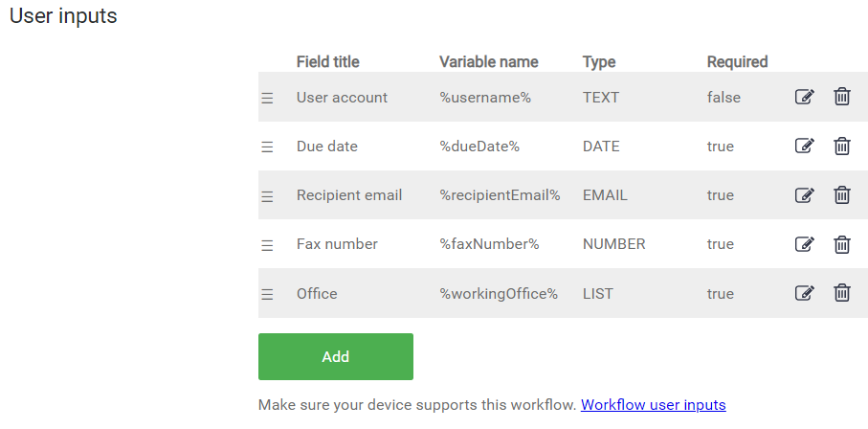Screen dimensions: 868x429
Task: Delete the Due date input
Action: (842, 146)
